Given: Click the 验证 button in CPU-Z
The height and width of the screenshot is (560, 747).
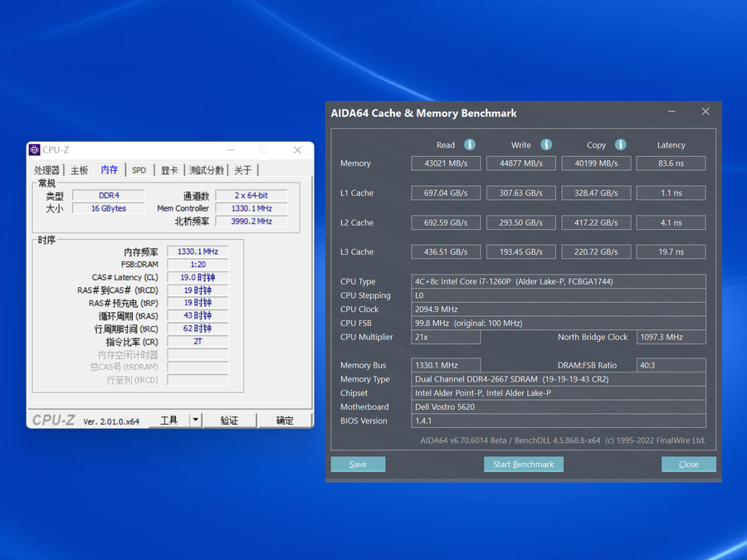Looking at the screenshot, I should (229, 421).
